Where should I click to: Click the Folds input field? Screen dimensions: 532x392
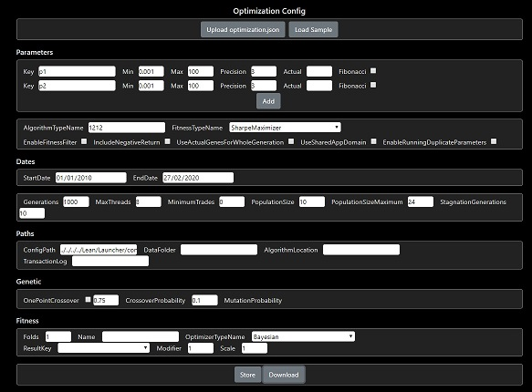[x=58, y=336]
